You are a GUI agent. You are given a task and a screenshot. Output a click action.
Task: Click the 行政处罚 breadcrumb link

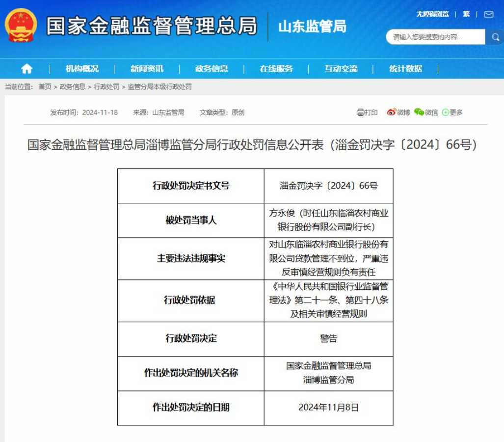(106, 86)
